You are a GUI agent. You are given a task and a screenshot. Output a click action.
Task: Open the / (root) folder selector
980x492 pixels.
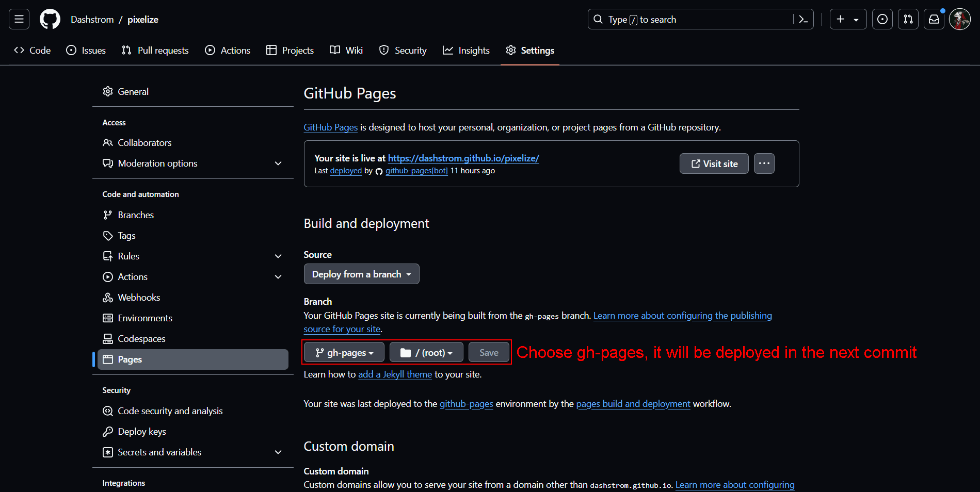tap(426, 352)
